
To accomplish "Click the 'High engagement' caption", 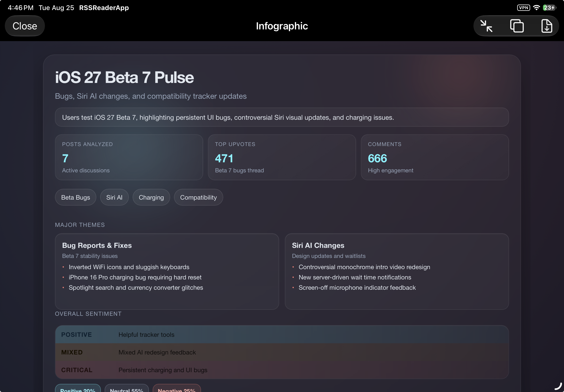I will (x=391, y=170).
